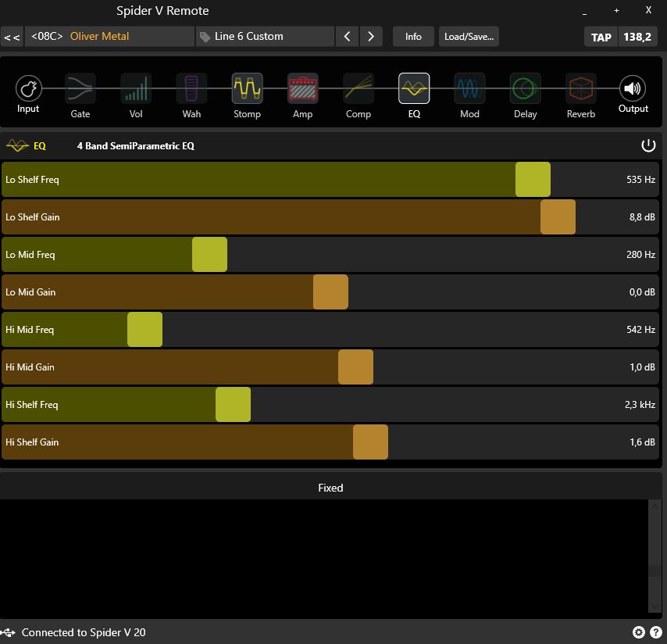Click the 542 Hz value
This screenshot has height=644, width=667.
tap(640, 330)
